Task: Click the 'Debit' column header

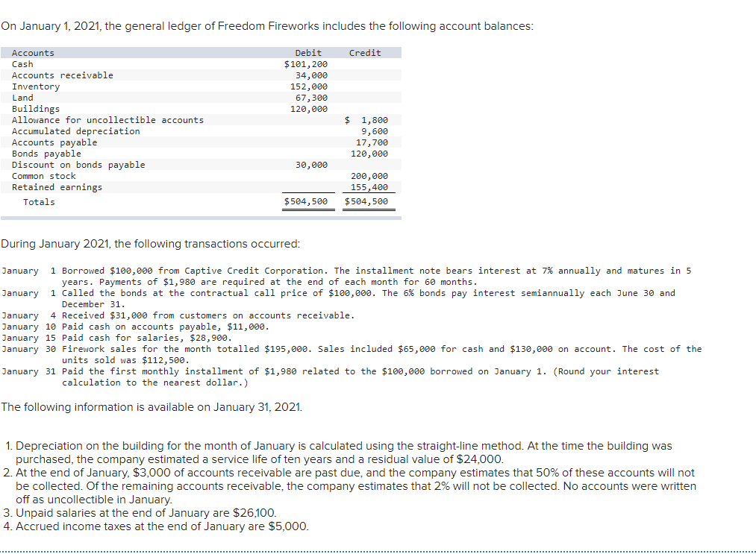Action: [x=308, y=53]
